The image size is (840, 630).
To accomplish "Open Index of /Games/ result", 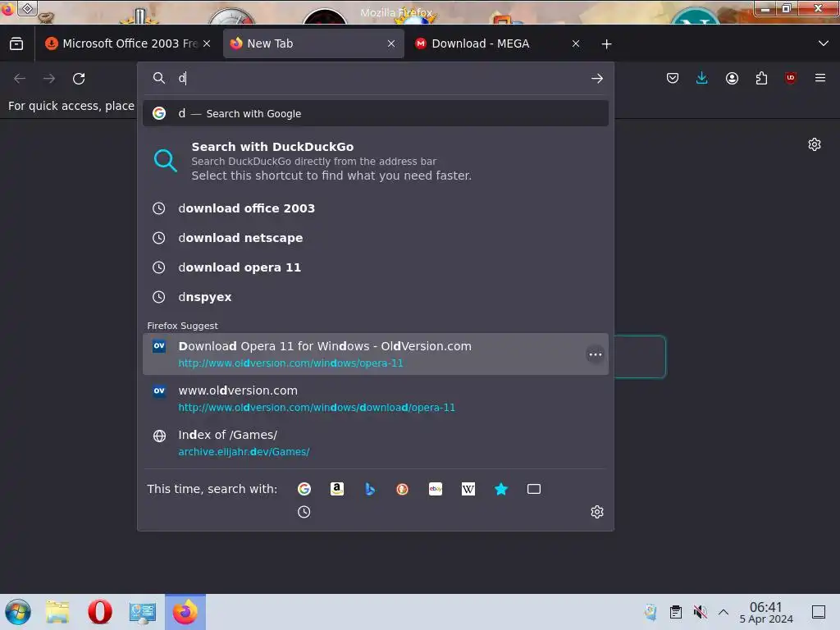I will [376, 443].
